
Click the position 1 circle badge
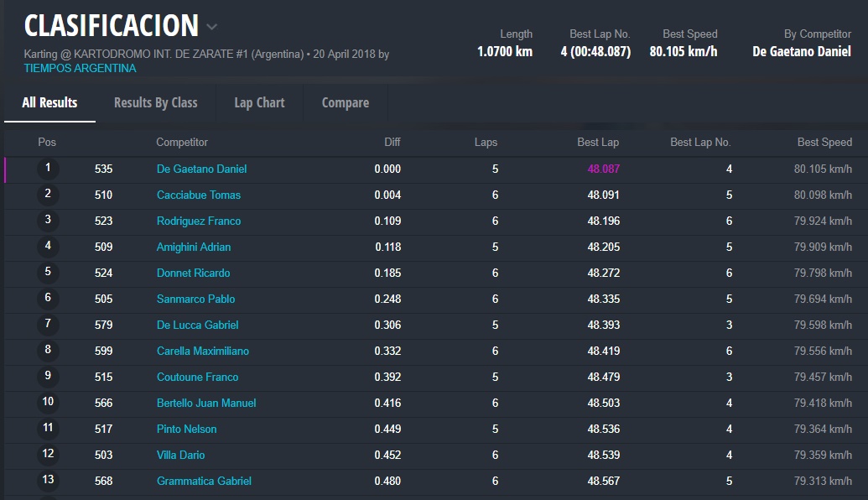pyautogui.click(x=48, y=169)
